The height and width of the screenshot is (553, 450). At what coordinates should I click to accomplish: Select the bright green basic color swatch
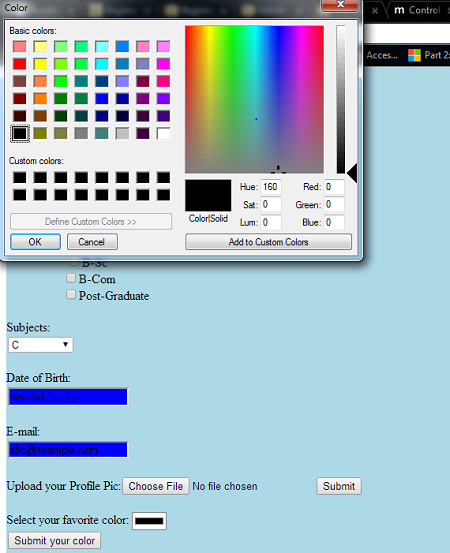pyautogui.click(x=61, y=81)
